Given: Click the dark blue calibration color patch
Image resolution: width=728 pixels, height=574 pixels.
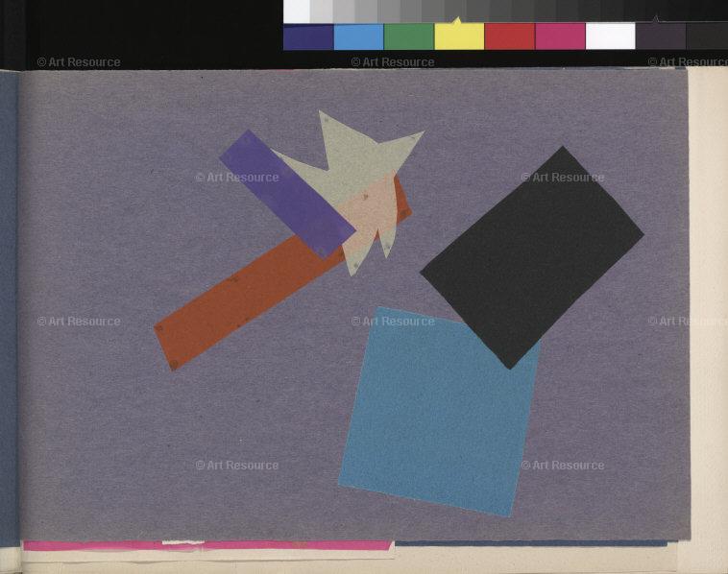Looking at the screenshot, I should [308, 36].
